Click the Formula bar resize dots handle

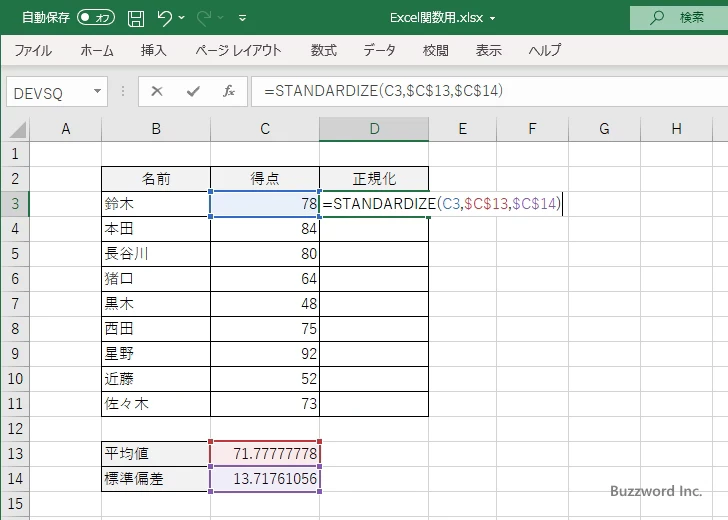[x=123, y=91]
